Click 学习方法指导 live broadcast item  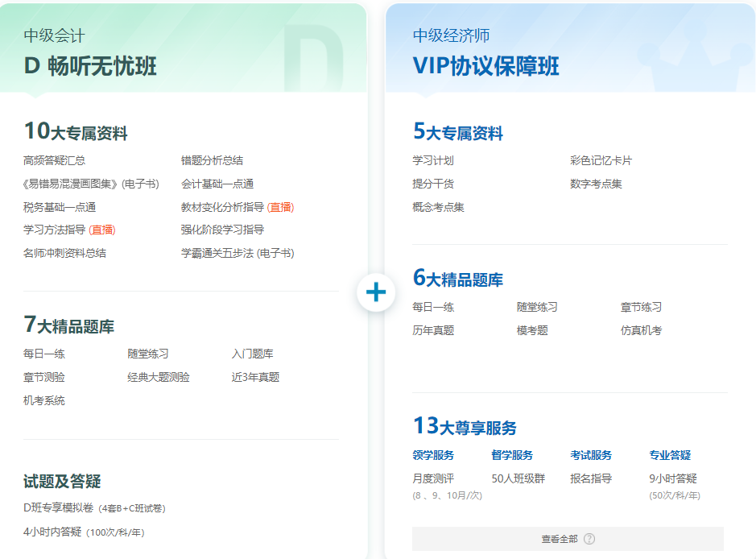click(68, 230)
